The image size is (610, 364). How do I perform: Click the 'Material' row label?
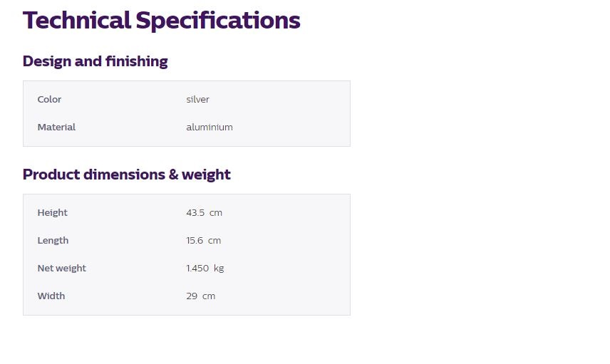pos(56,128)
